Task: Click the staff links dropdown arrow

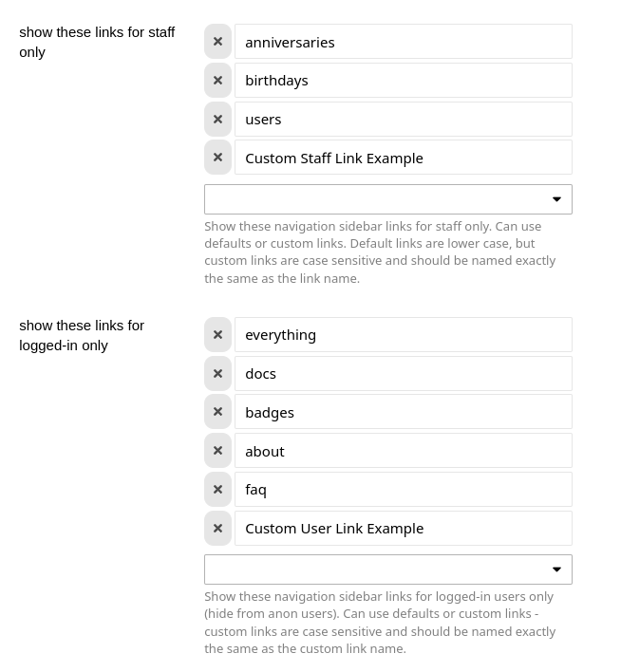Action: (x=556, y=199)
